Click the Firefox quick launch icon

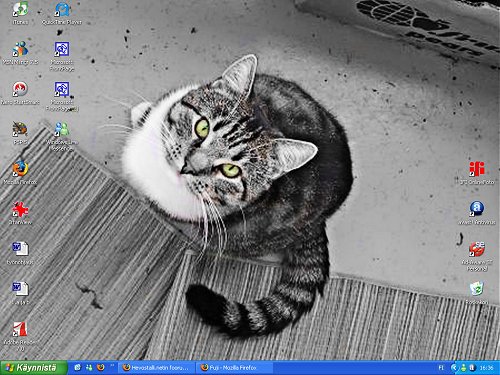(100, 367)
